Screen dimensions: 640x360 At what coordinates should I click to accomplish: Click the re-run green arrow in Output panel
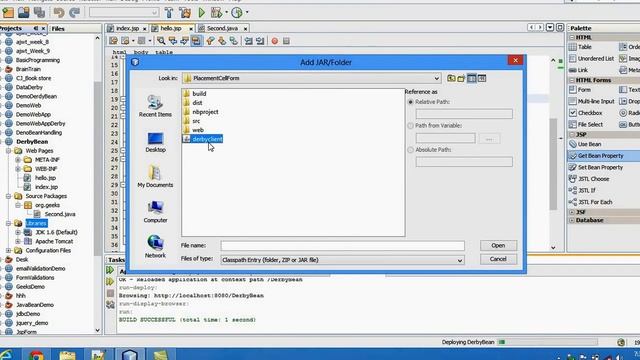110,270
